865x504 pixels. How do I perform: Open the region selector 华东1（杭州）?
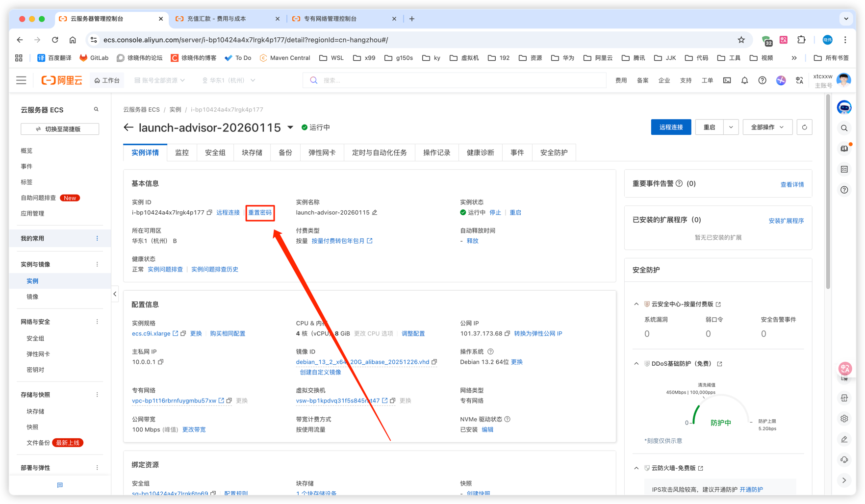tap(229, 80)
